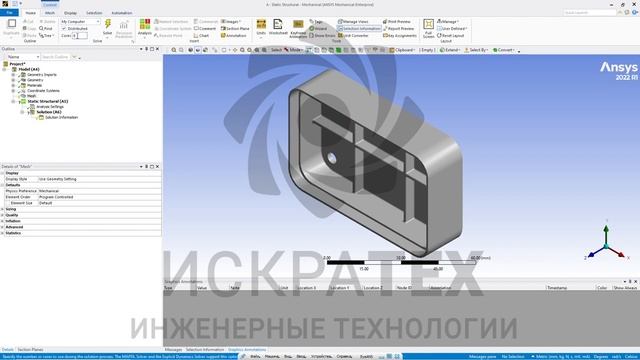The image size is (640, 360).
Task: Expand the Advanced section in Details
Action: click(3, 227)
